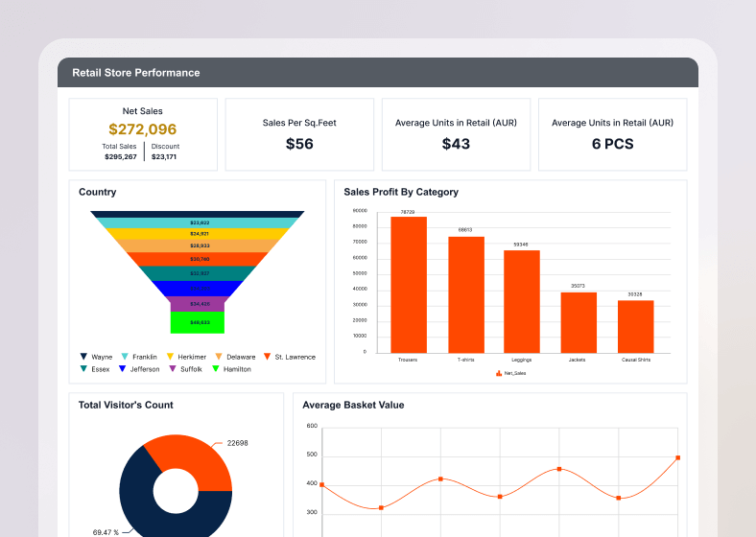756x537 pixels.
Task: Click the 22698 donut label
Action: click(x=238, y=443)
